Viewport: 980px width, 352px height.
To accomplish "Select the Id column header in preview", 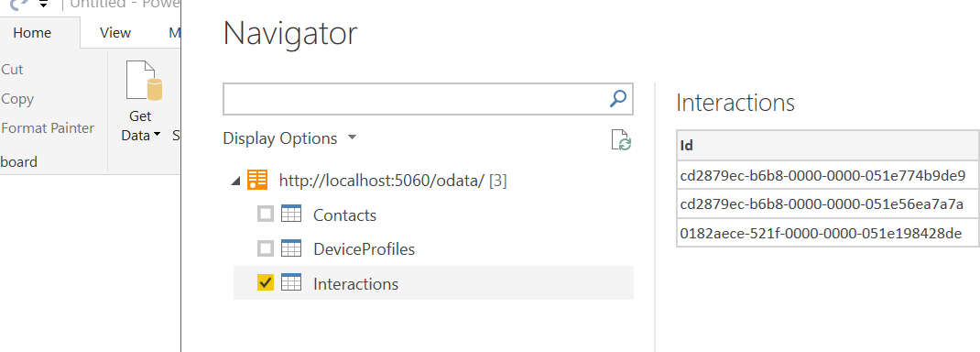I will pyautogui.click(x=828, y=146).
